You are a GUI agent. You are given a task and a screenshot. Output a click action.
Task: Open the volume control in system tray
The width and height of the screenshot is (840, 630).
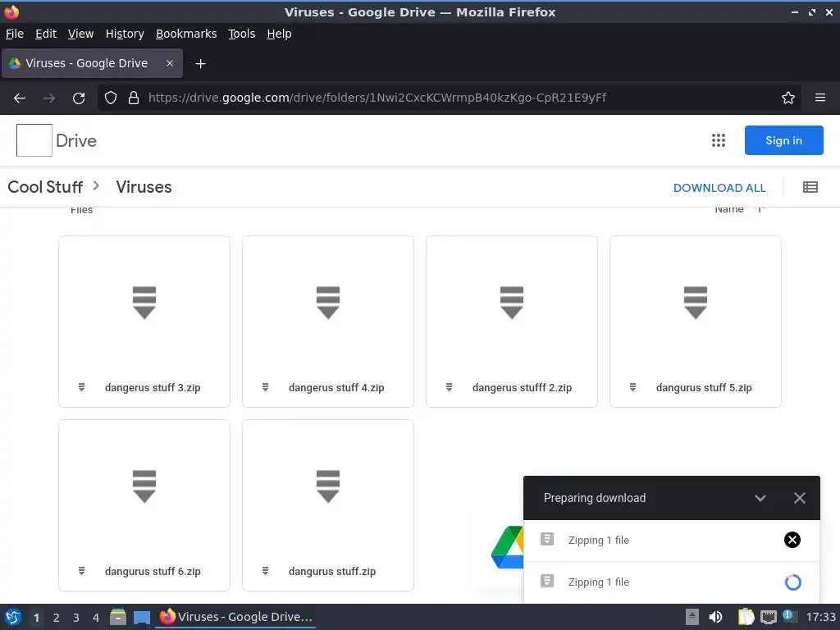(715, 617)
